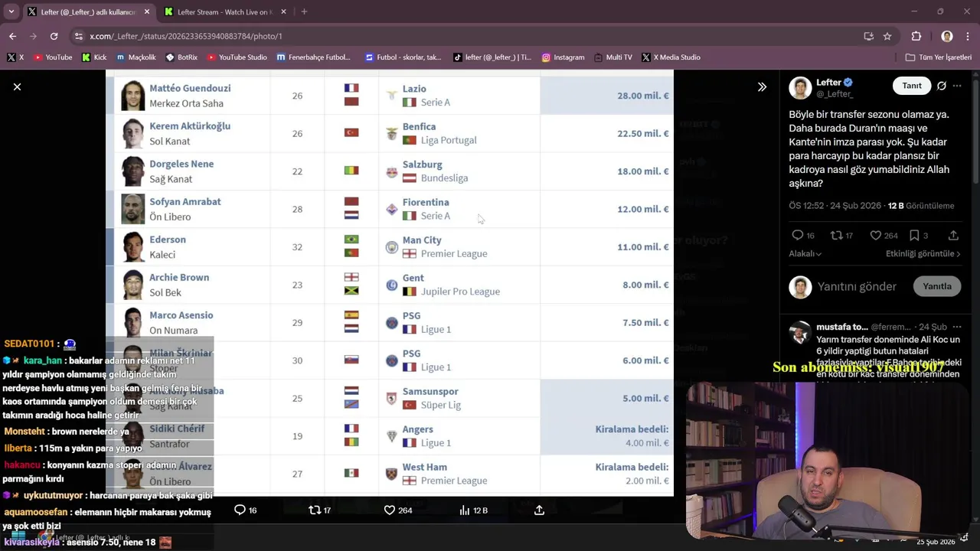Viewport: 980px width, 551px height.
Task: Open the Chrome profile avatar
Action: [x=947, y=36]
